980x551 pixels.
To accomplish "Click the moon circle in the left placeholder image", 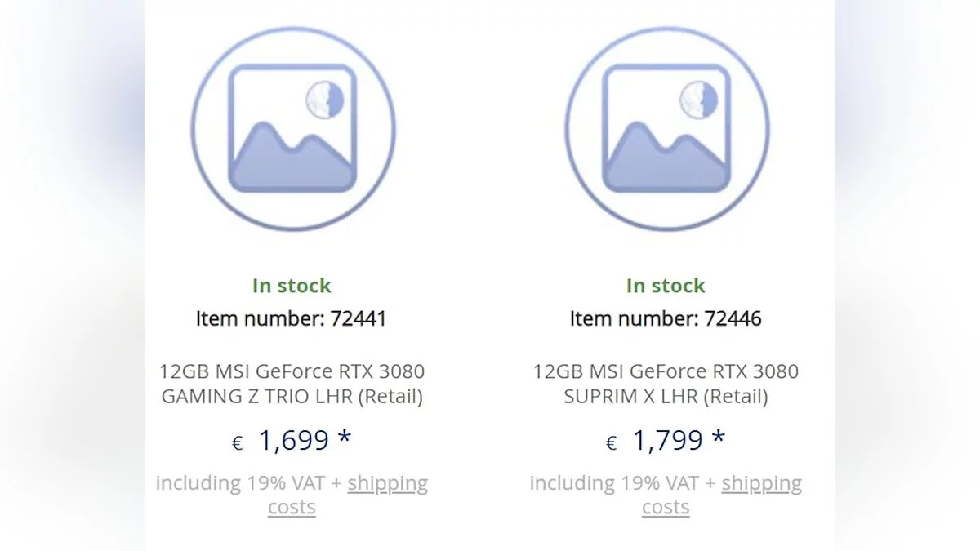I will point(325,100).
